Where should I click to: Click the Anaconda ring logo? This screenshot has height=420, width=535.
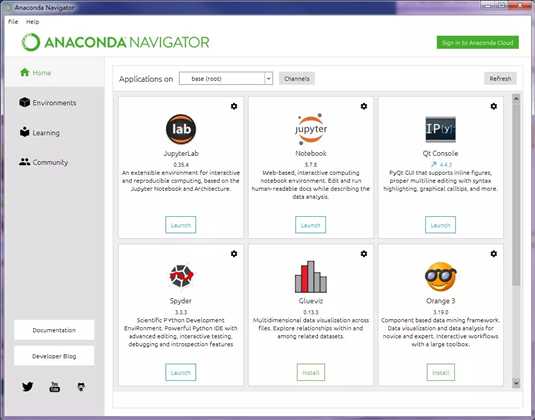coord(31,42)
